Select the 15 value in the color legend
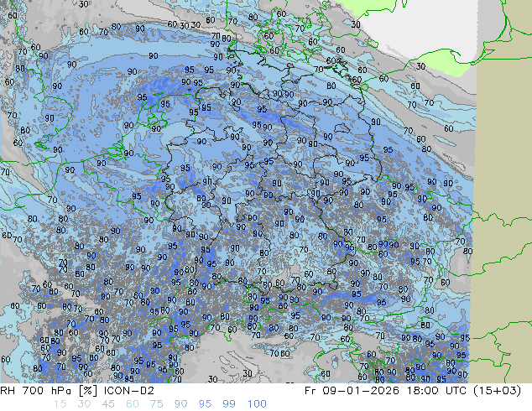Screen dimensions: 532x411 (60, 404)
